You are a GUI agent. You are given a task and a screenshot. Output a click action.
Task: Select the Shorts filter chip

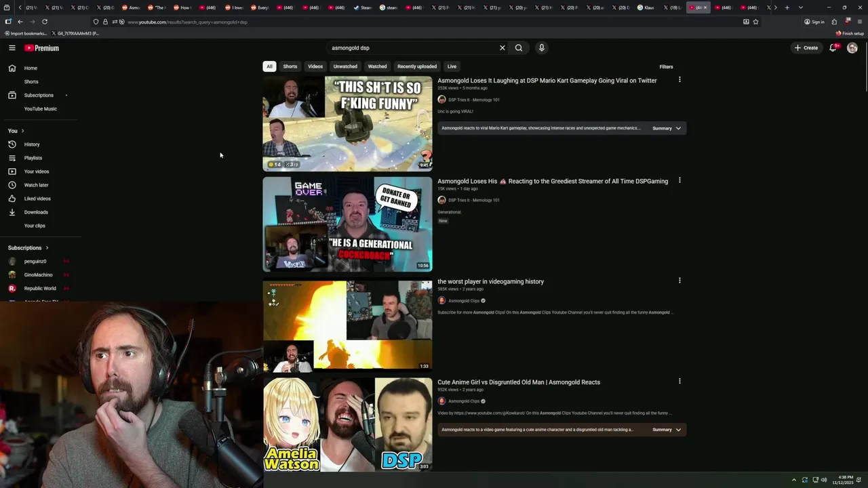coord(290,66)
